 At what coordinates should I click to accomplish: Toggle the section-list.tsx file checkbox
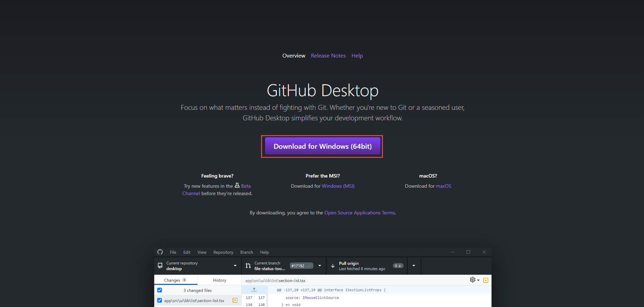160,300
